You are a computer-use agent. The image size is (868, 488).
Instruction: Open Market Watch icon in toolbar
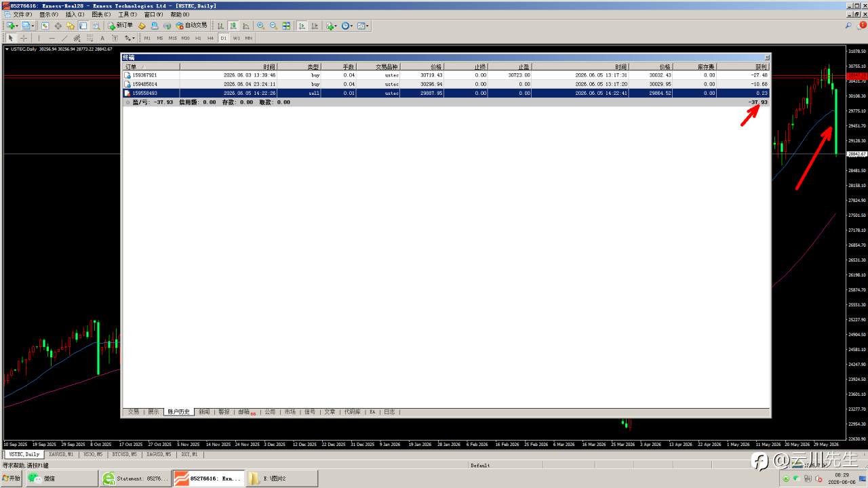pyautogui.click(x=45, y=26)
